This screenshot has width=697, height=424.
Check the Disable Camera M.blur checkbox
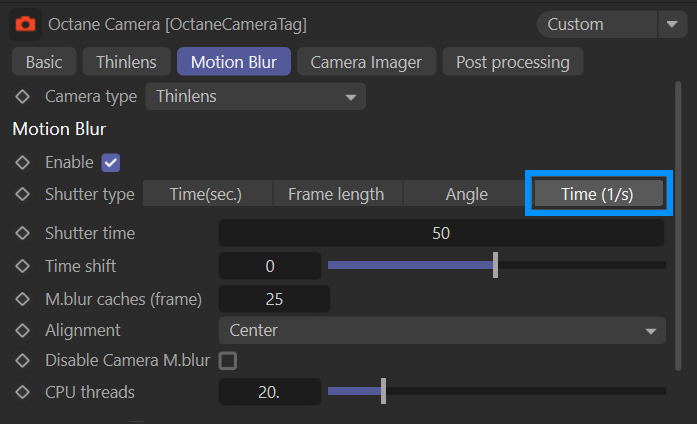(x=228, y=361)
